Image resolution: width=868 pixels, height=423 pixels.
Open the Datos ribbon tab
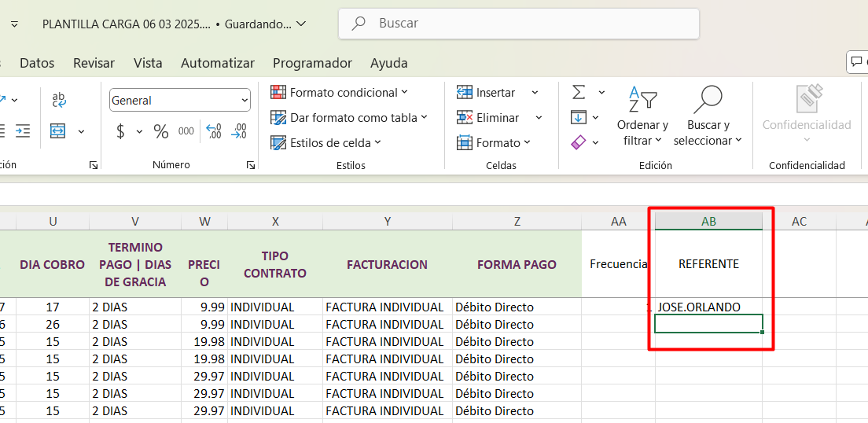[37, 63]
